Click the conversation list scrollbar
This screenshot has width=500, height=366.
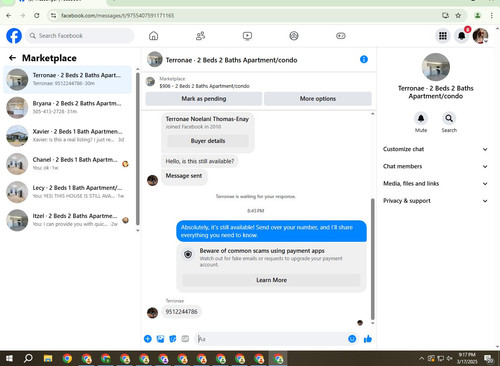[x=138, y=148]
